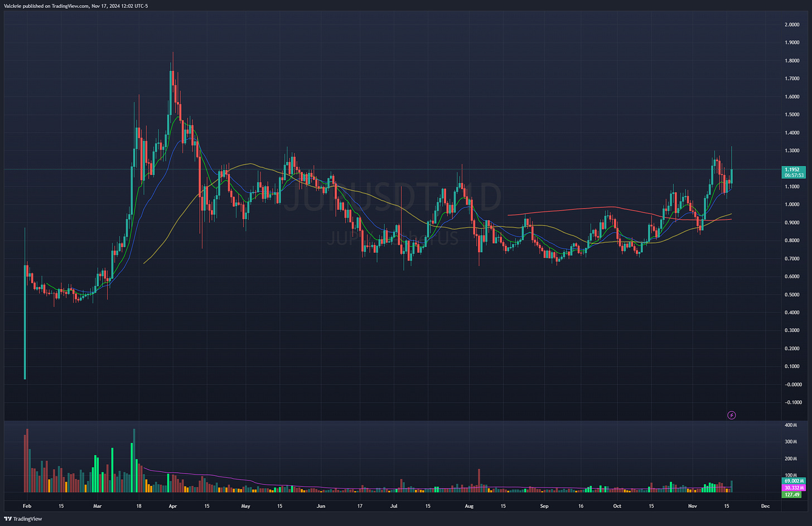Click the 1.7000 price axis label
The height and width of the screenshot is (526, 812).
point(792,79)
